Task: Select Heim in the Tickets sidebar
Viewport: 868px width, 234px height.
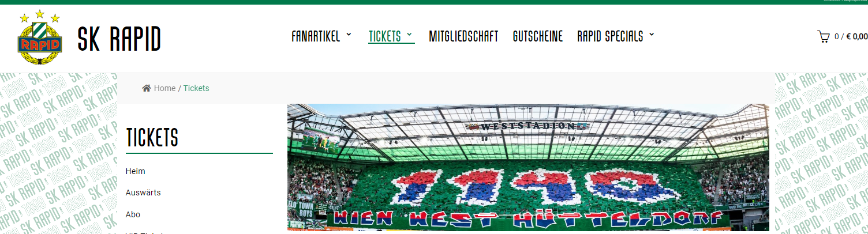Action: point(135,171)
